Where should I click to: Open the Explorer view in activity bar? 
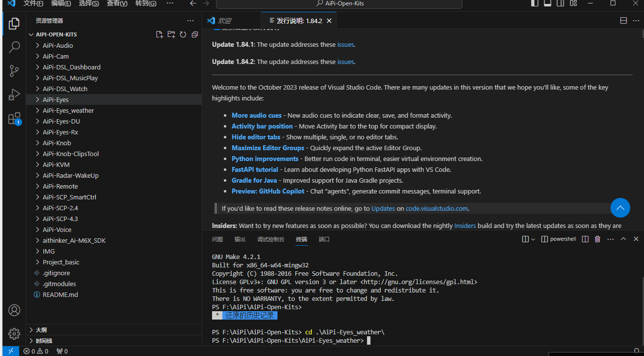[14, 23]
